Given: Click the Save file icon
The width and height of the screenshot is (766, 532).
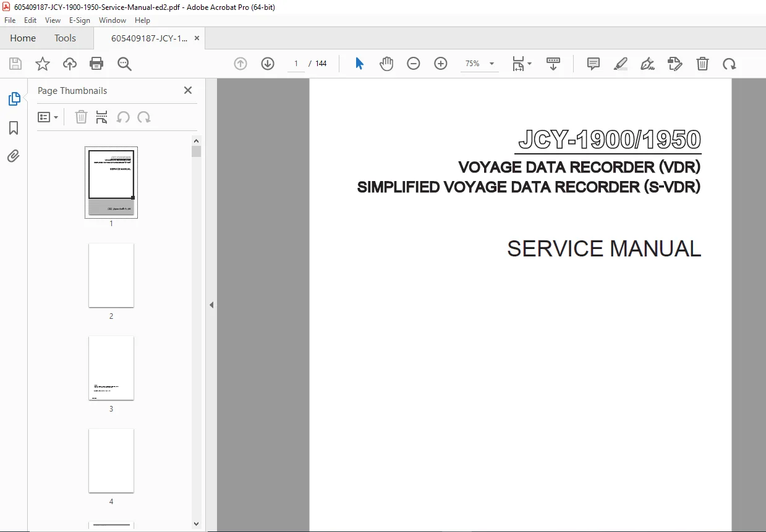Looking at the screenshot, I should point(15,64).
